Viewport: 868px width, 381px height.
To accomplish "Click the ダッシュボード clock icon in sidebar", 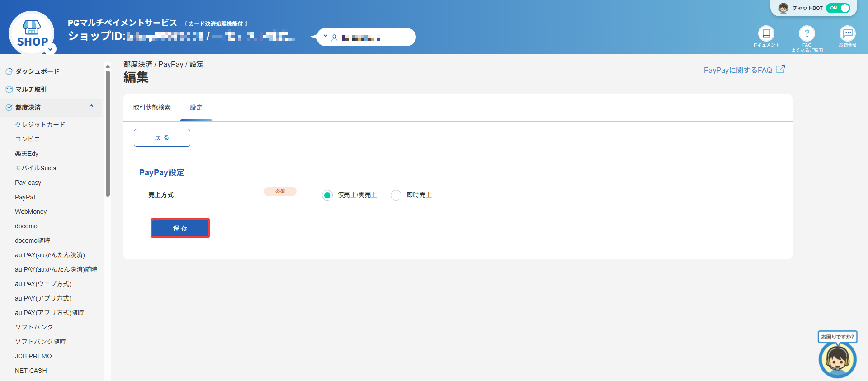I will [9, 71].
